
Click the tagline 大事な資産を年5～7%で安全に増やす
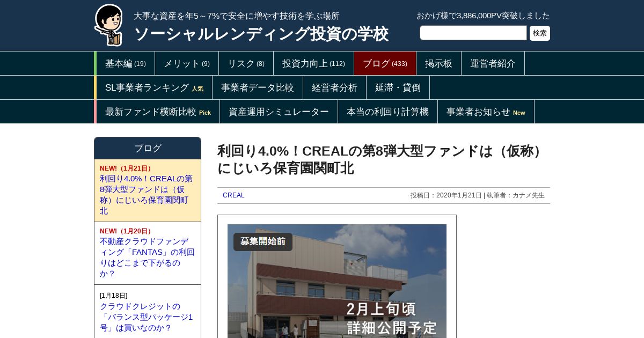(237, 16)
